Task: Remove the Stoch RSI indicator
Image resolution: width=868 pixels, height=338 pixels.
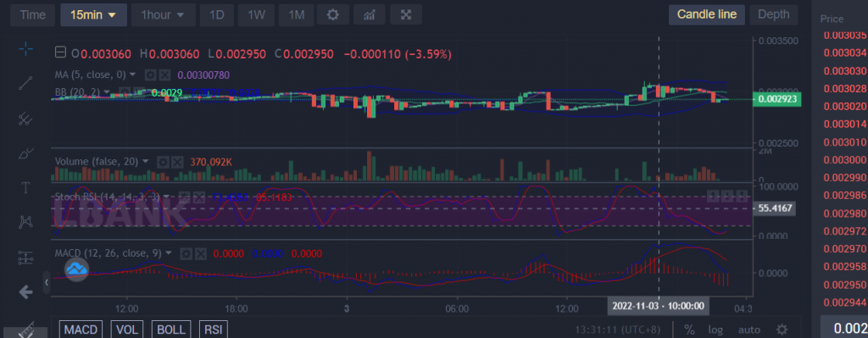Action: click(200, 197)
